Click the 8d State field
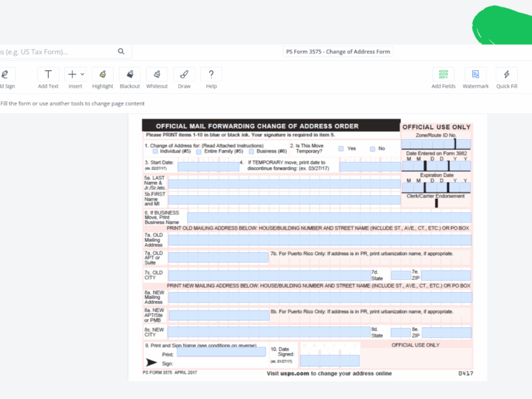The width and height of the screenshot is (532, 399). (401, 332)
